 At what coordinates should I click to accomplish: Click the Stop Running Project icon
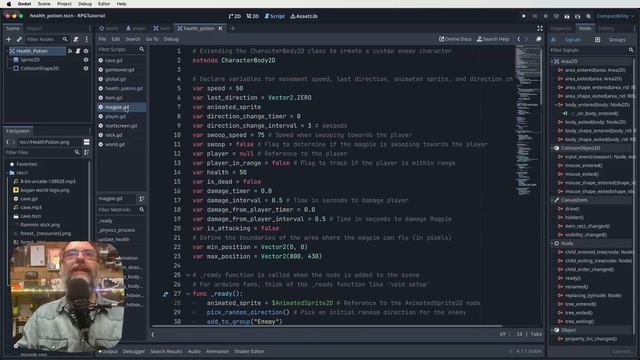coord(545,16)
